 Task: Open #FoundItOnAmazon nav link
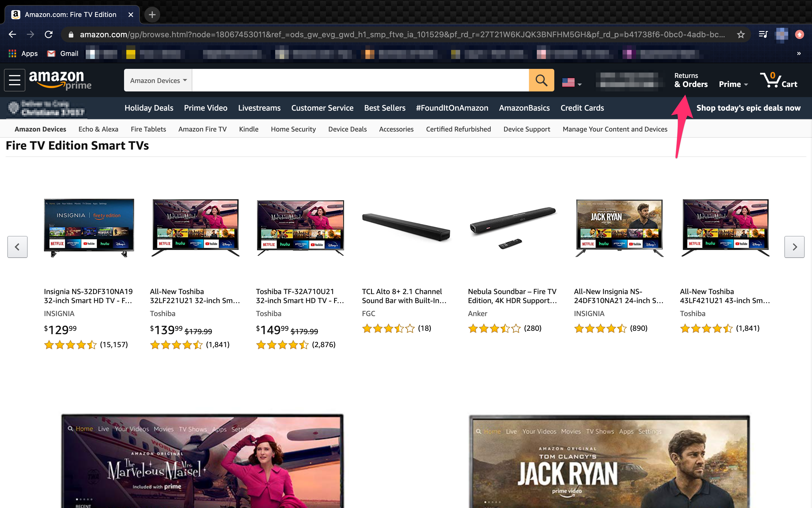[x=452, y=108]
